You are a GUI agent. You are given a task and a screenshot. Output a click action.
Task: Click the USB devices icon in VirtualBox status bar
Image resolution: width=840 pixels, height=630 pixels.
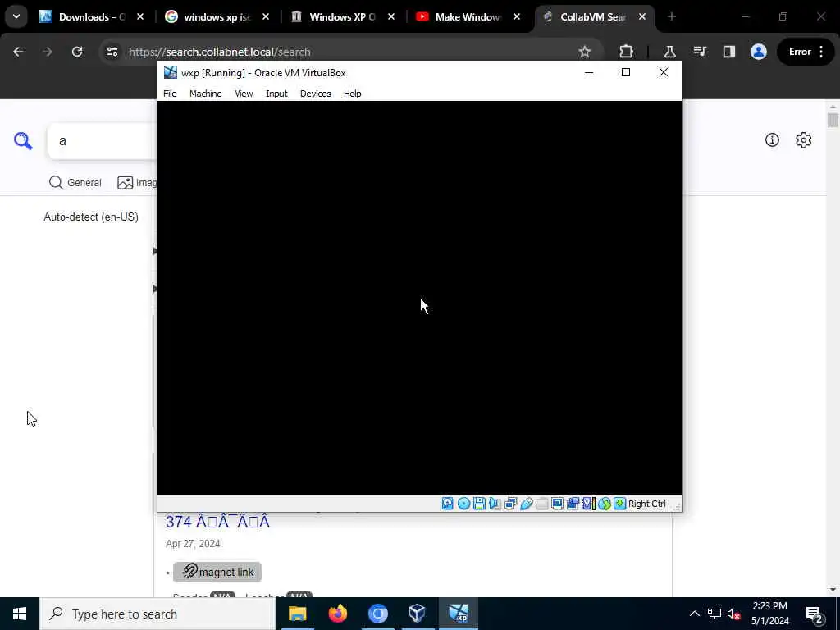pyautogui.click(x=526, y=504)
